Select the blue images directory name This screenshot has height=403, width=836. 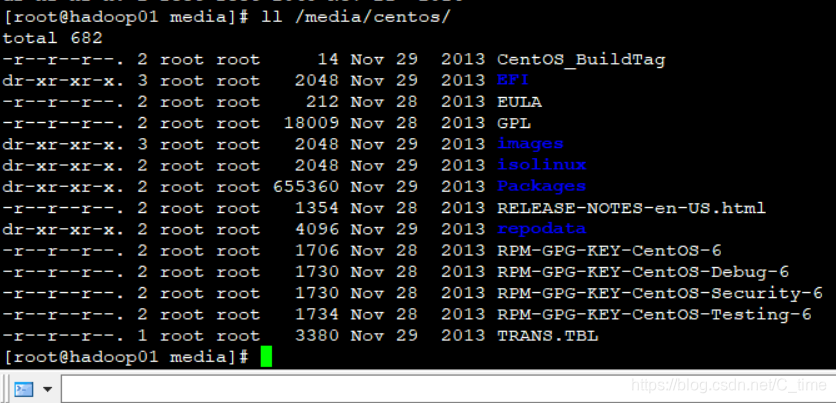point(530,144)
